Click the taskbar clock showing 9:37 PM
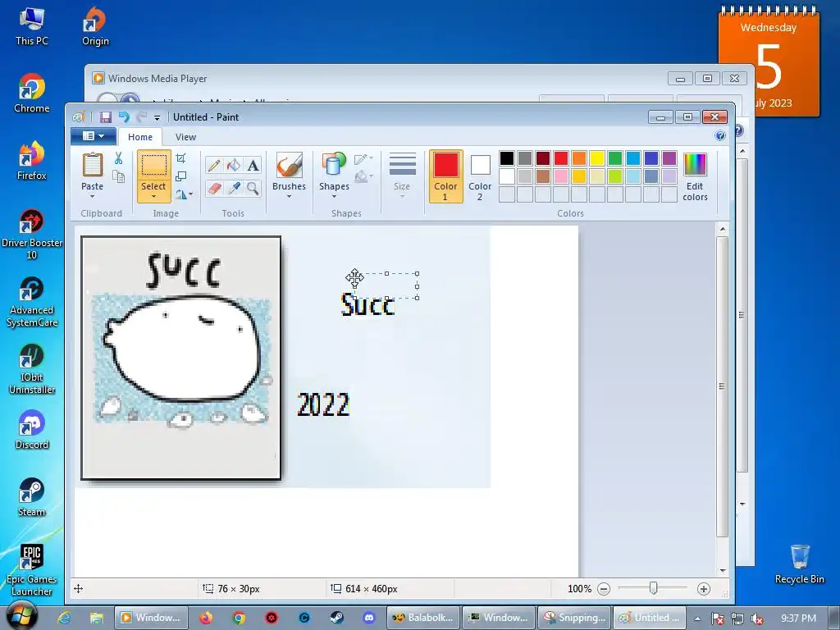 click(798, 619)
